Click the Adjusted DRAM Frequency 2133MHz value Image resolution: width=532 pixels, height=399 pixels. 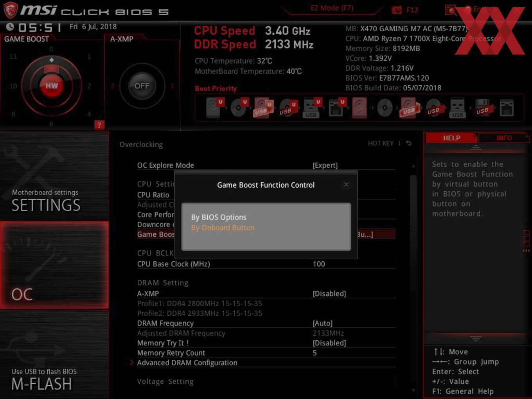point(328,333)
